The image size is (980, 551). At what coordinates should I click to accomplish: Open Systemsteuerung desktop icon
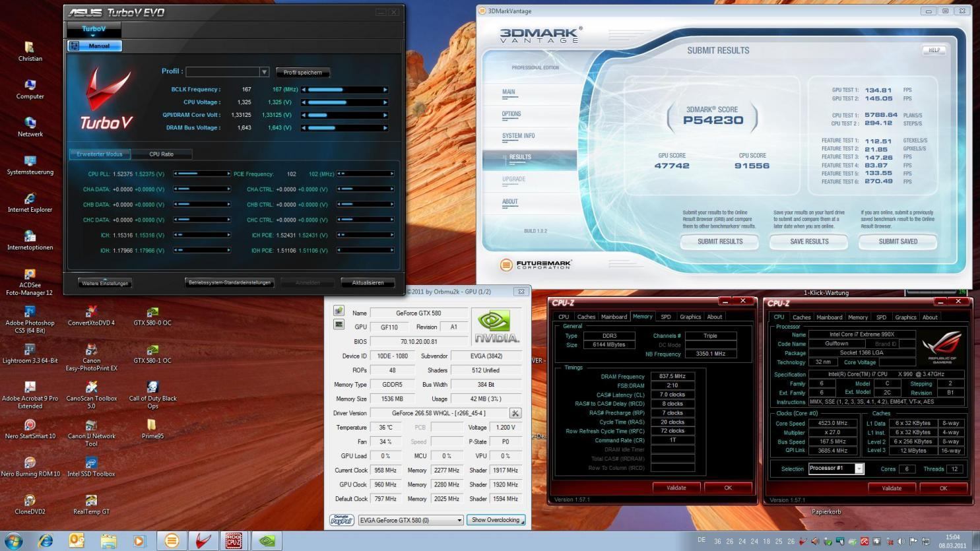pyautogui.click(x=30, y=164)
